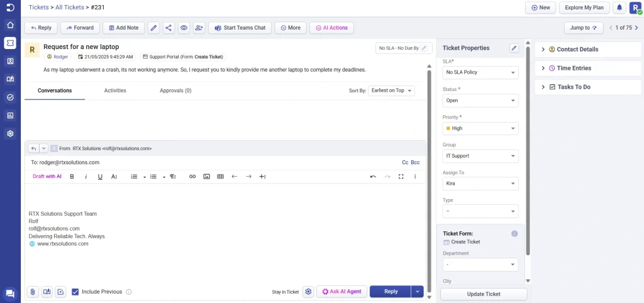Click the Add Note button
644x303 pixels.
pos(123,28)
